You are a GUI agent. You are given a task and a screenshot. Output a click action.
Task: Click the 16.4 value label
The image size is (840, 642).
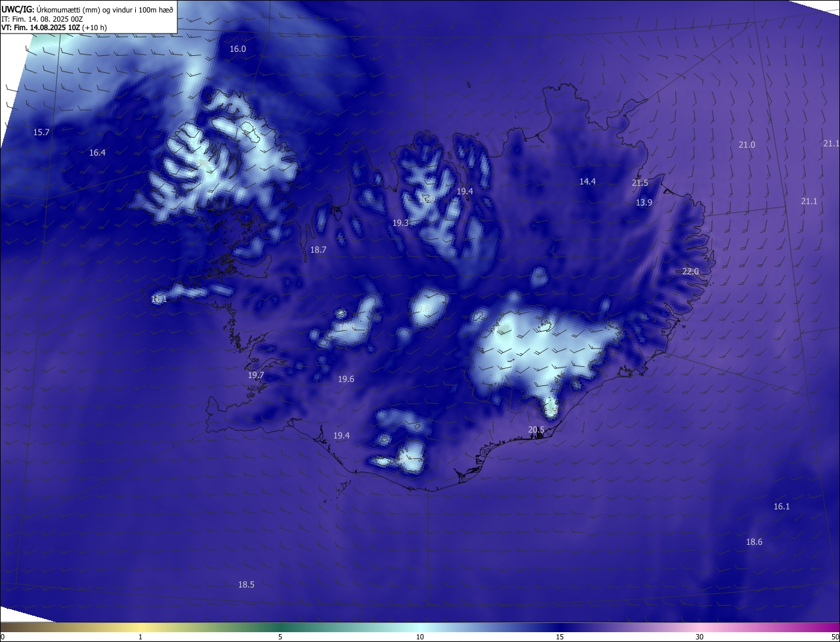click(97, 152)
